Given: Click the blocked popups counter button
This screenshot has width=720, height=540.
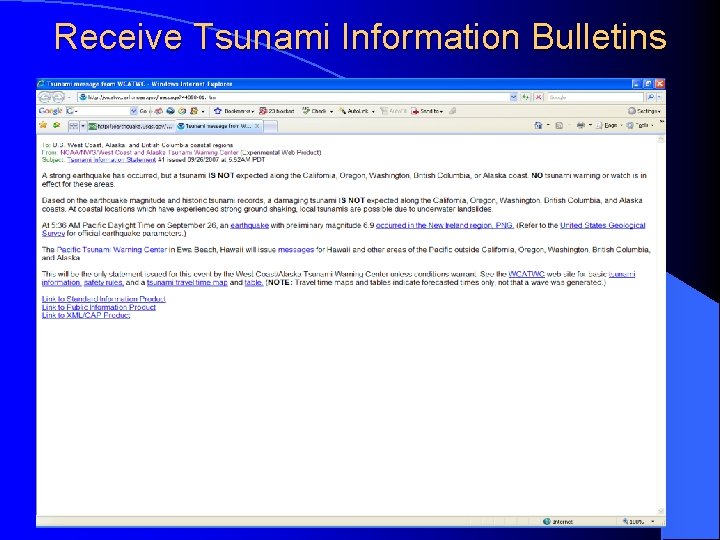Looking at the screenshot, I should point(277,111).
